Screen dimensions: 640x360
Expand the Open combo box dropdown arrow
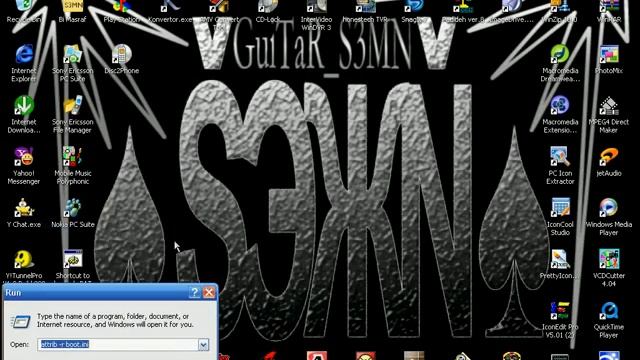click(x=203, y=344)
